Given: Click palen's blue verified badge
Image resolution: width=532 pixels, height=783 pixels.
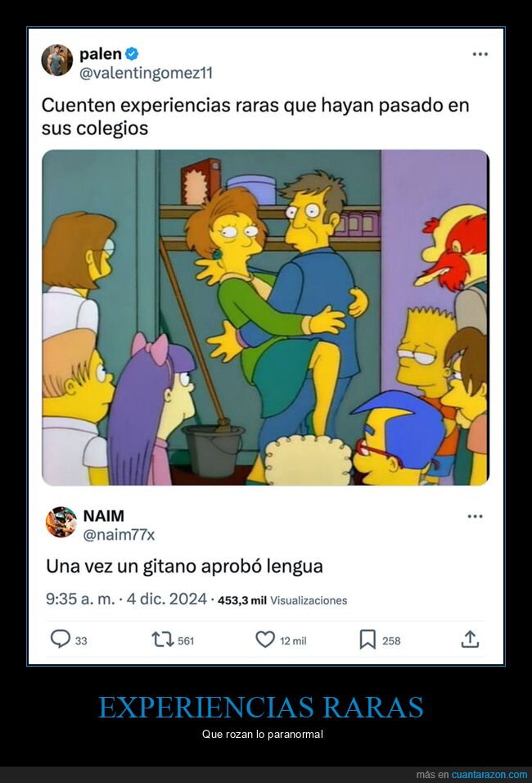Looking at the screenshot, I should pyautogui.click(x=132, y=53).
